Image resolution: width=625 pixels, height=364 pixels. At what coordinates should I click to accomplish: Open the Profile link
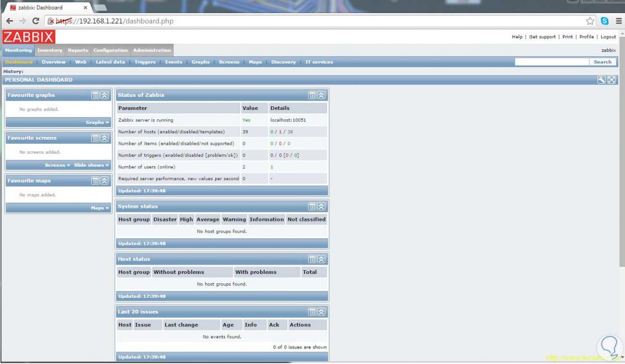pyautogui.click(x=586, y=37)
